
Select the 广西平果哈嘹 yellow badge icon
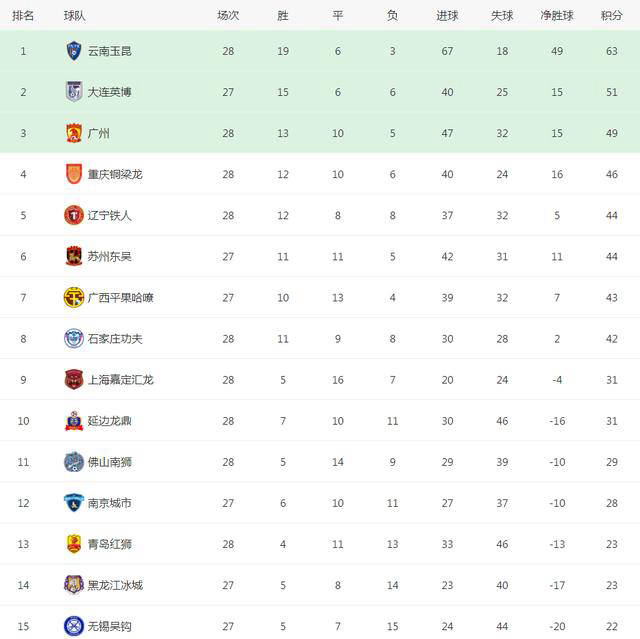pyautogui.click(x=74, y=297)
